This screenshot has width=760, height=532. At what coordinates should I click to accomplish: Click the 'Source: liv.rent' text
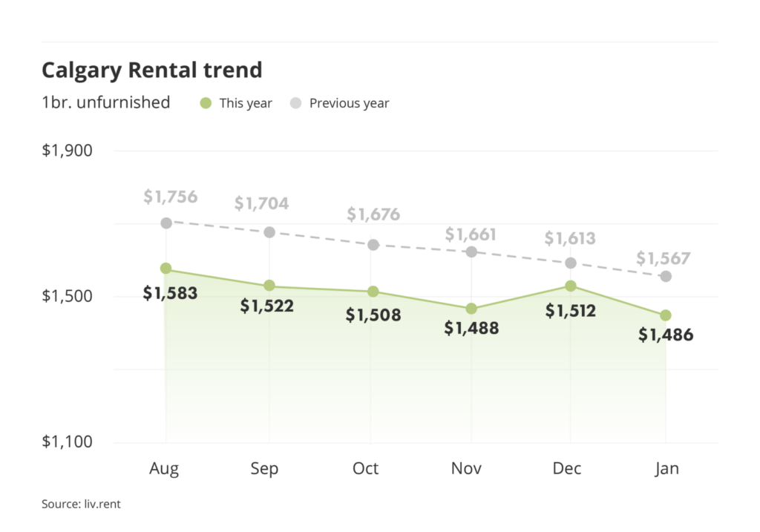(79, 505)
